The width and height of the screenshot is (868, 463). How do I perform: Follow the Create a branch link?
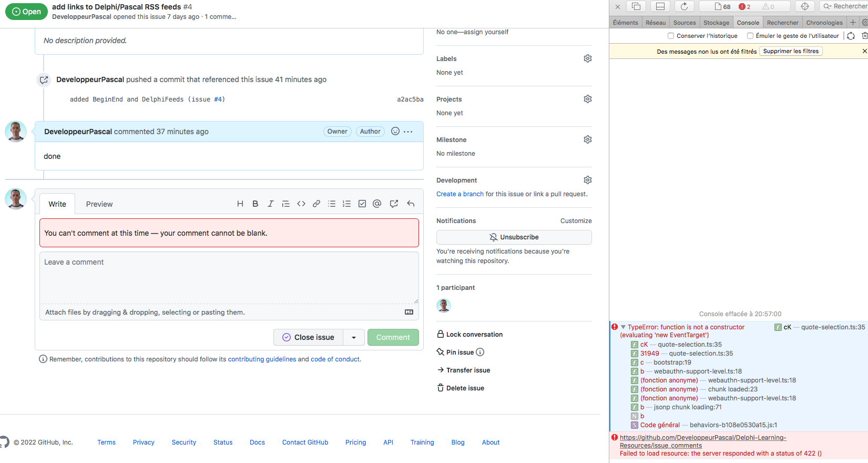460,194
